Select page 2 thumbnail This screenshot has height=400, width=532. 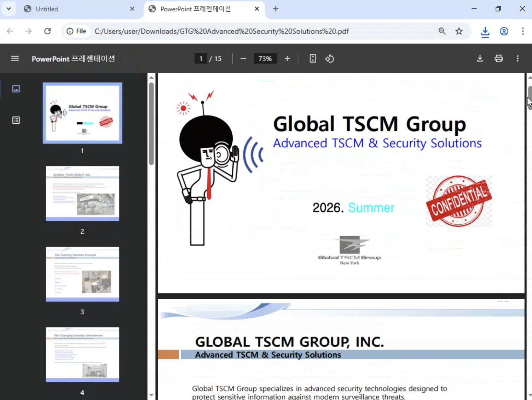(x=82, y=194)
